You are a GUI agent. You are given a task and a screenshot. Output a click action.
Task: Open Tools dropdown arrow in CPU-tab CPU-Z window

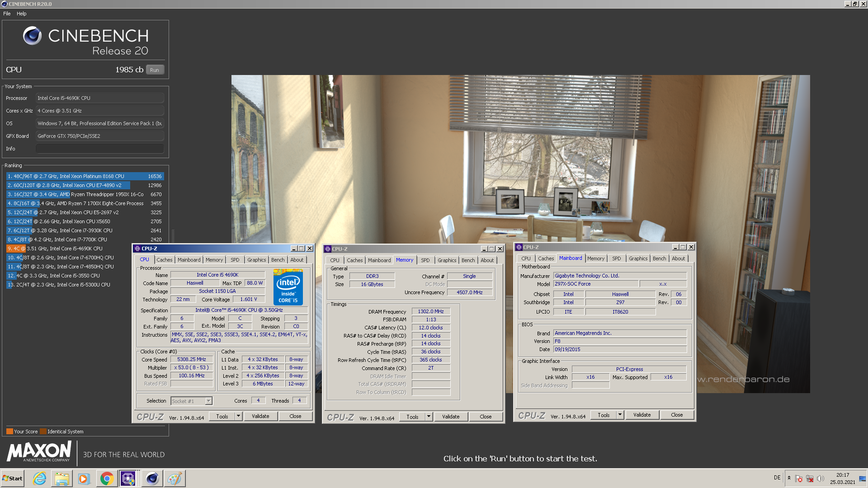click(238, 416)
